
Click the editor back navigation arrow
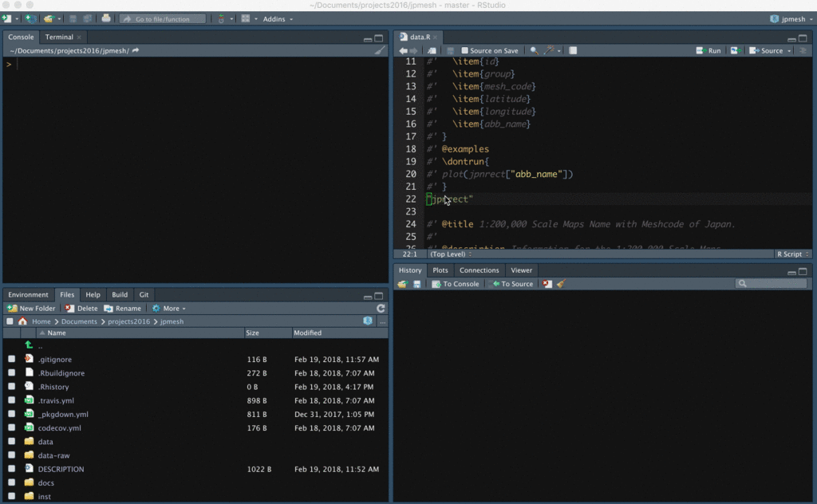click(403, 50)
